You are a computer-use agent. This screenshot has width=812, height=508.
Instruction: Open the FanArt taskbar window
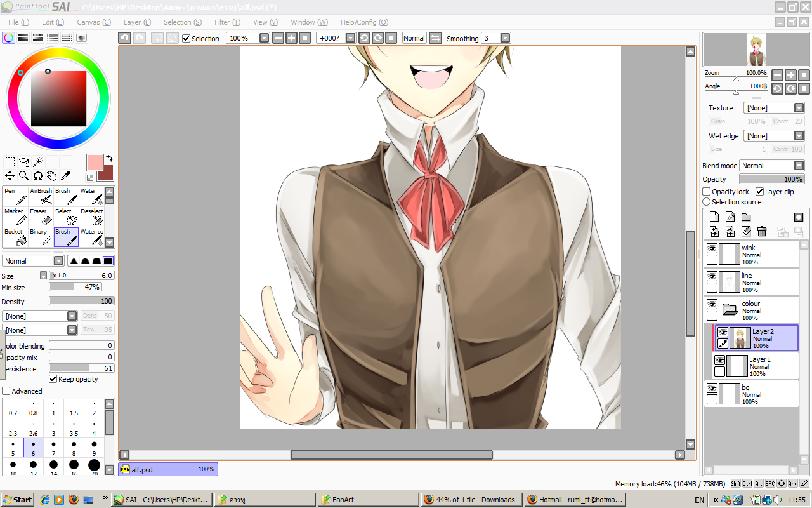[x=368, y=500]
